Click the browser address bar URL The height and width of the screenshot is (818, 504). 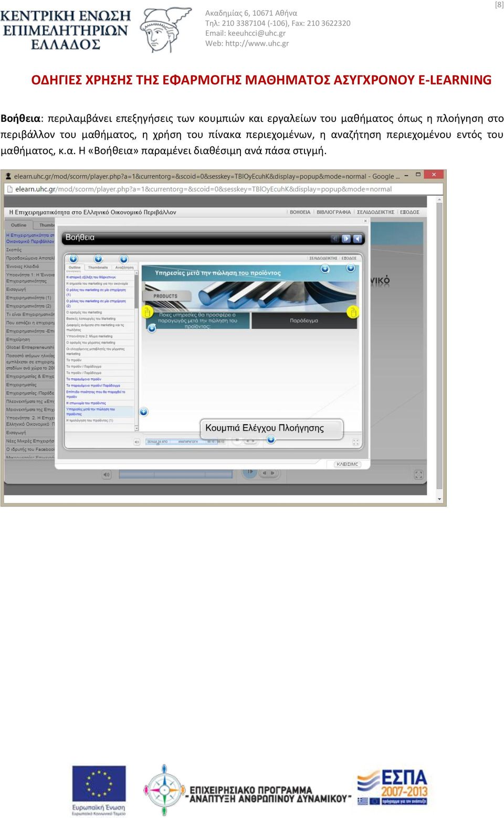click(x=203, y=189)
